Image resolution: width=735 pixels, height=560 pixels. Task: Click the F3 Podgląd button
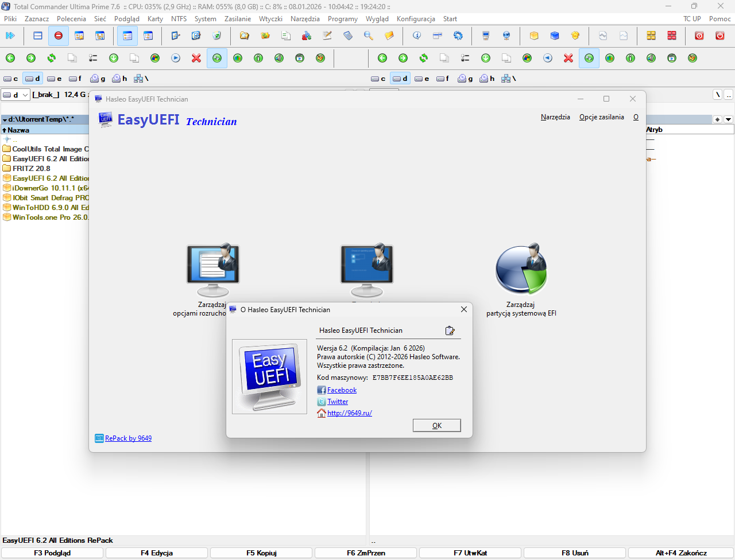click(52, 553)
